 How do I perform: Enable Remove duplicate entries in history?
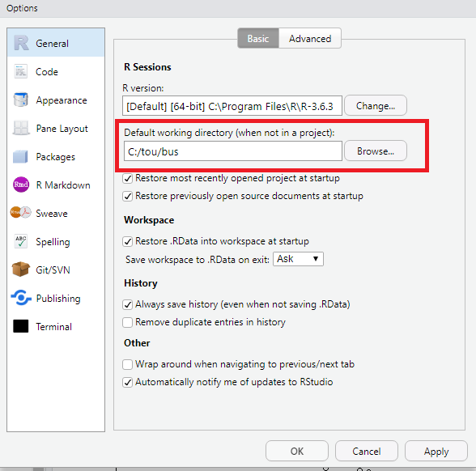[128, 322]
